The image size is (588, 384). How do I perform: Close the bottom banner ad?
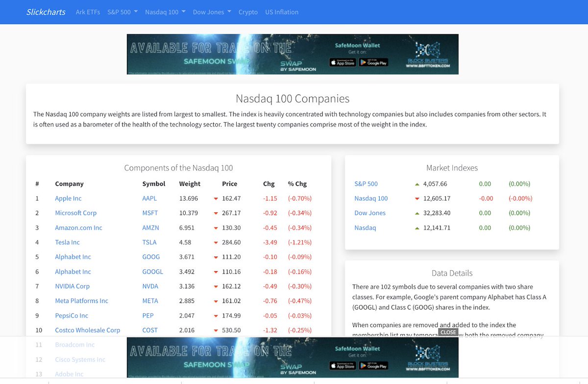[448, 332]
